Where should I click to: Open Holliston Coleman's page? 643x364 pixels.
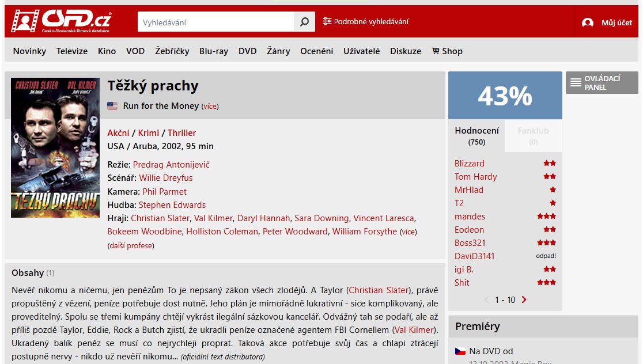[222, 231]
